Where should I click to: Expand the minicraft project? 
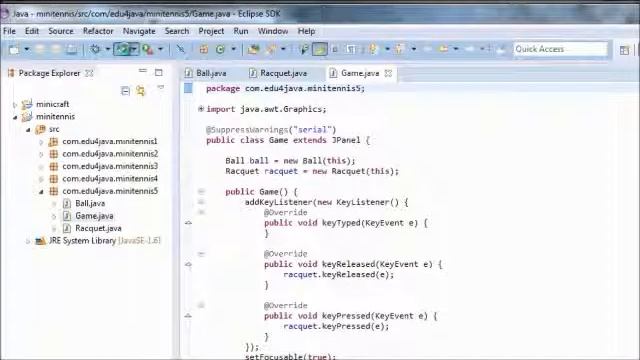click(x=15, y=105)
